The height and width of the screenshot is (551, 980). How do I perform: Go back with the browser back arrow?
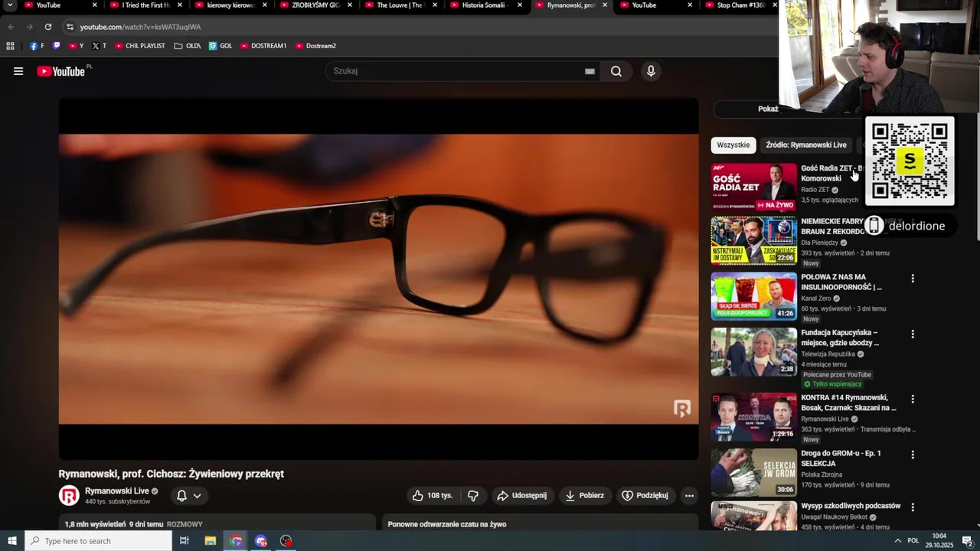[11, 27]
